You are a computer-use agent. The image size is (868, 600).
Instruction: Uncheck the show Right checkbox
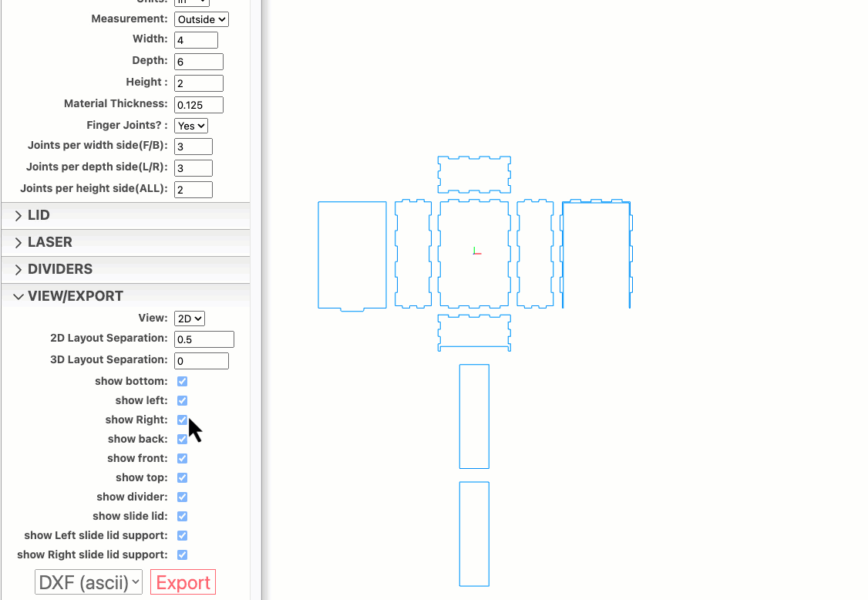coord(182,420)
